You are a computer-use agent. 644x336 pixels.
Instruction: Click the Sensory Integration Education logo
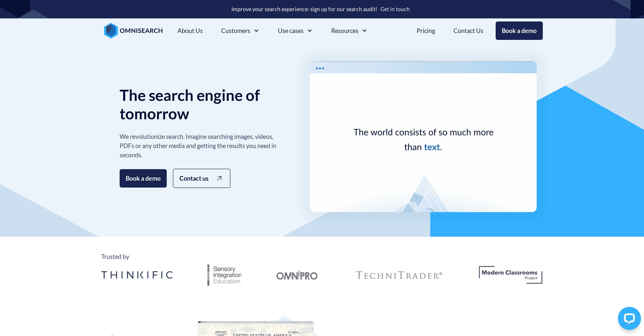[x=224, y=275]
